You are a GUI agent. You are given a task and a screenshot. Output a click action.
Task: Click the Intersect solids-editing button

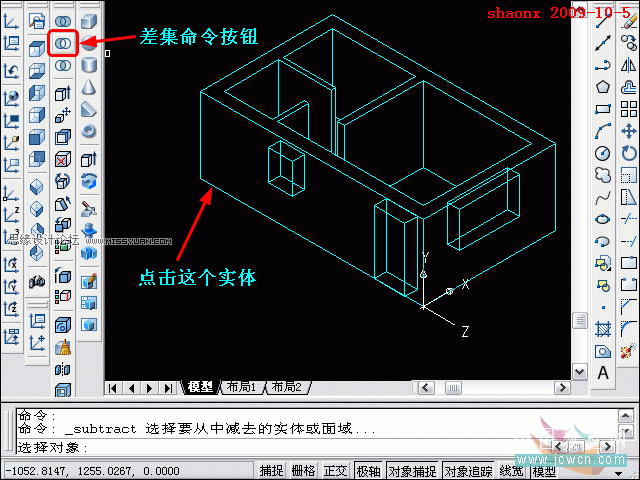tap(63, 65)
